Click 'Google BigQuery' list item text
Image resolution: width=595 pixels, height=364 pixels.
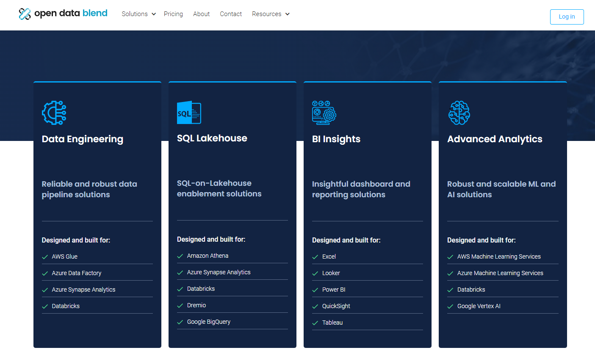(x=209, y=322)
